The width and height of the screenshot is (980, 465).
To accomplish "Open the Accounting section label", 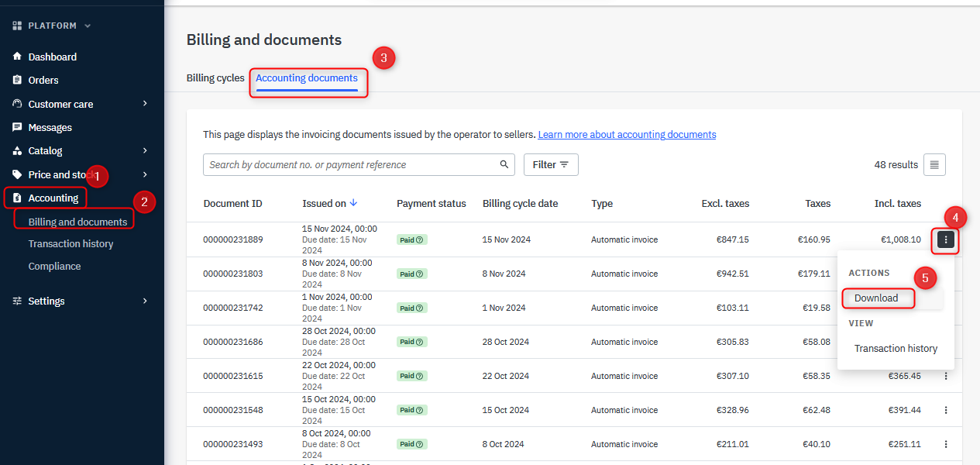I will click(x=53, y=198).
